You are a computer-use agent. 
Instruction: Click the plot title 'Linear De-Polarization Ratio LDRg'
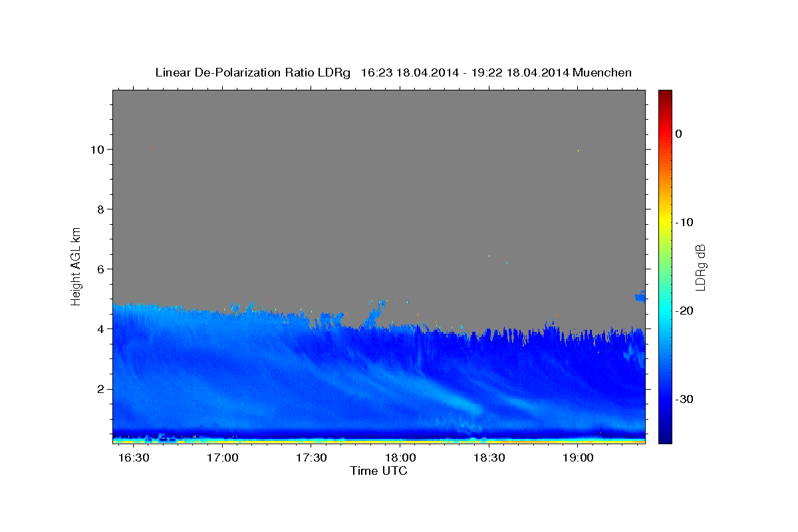coord(253,72)
